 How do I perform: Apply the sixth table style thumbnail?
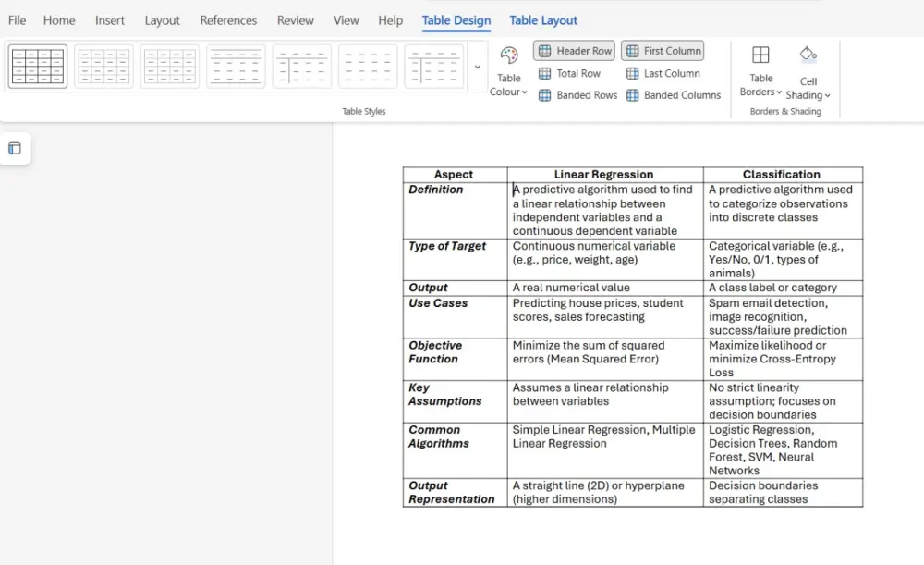click(x=368, y=66)
